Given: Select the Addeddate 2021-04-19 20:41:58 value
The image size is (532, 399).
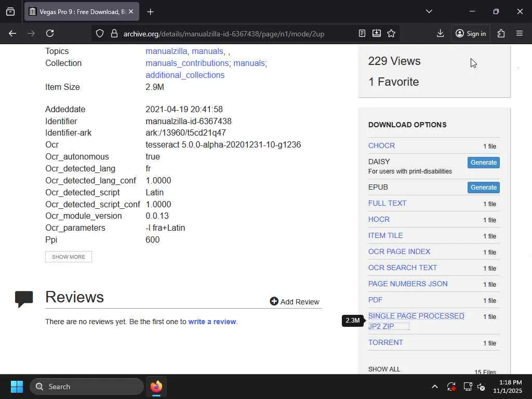Looking at the screenshot, I should (184, 109).
